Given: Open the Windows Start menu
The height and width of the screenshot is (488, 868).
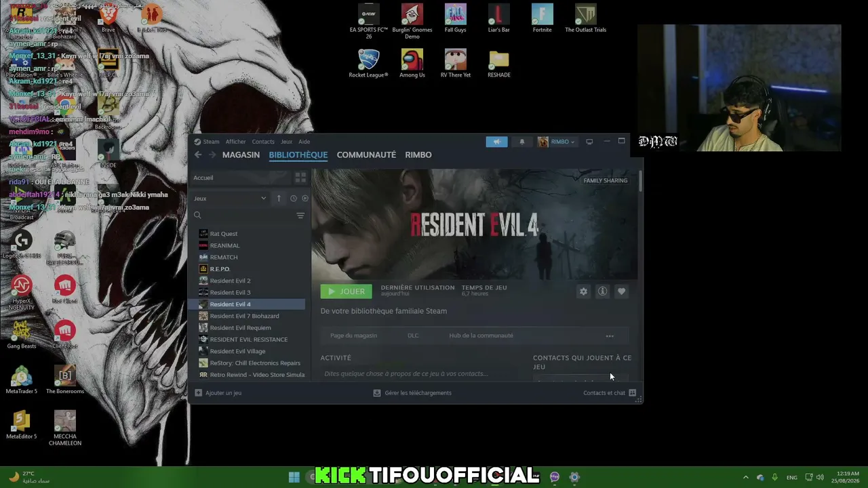Looking at the screenshot, I should [x=294, y=477].
